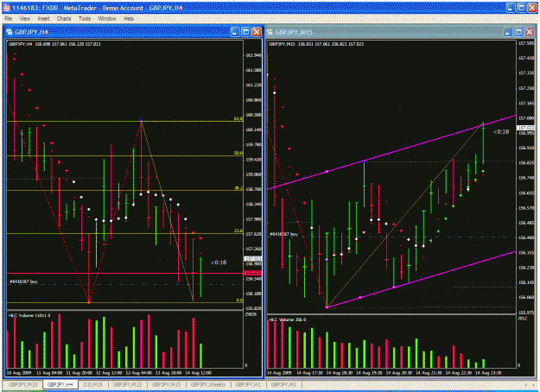
Task: Click the #6416167 buy label in H4 chart
Action: 23,281
